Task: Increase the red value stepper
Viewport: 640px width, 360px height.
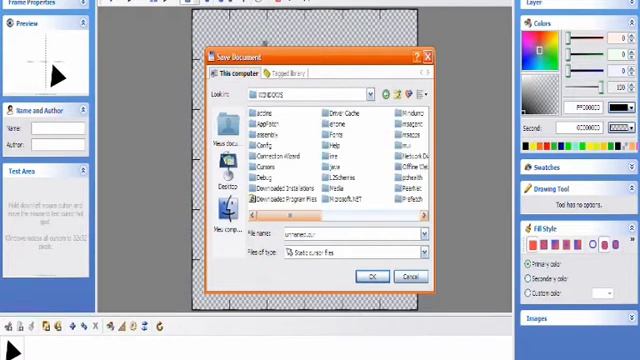Action: click(631, 36)
